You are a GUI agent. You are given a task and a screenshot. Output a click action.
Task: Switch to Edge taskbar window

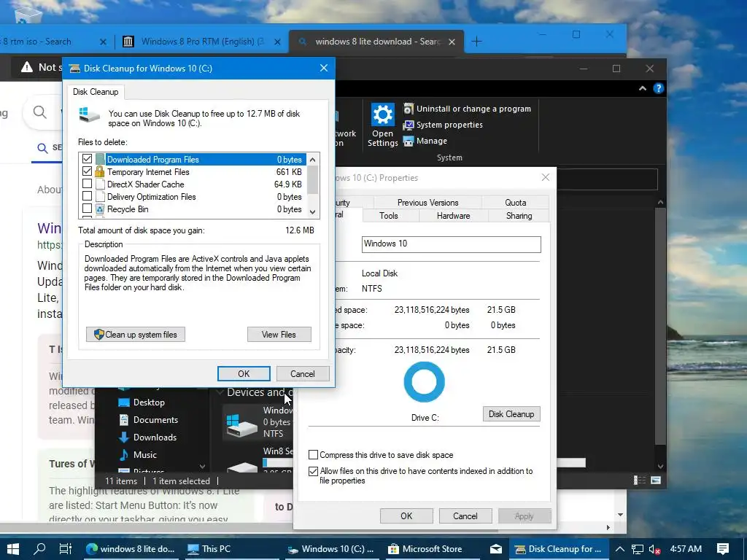coord(130,548)
